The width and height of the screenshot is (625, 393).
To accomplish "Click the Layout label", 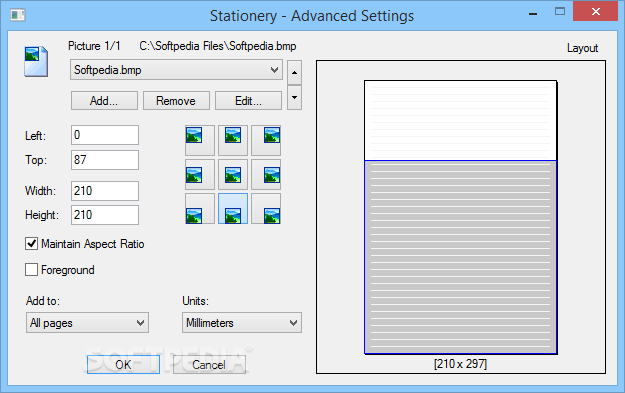I will [x=582, y=48].
